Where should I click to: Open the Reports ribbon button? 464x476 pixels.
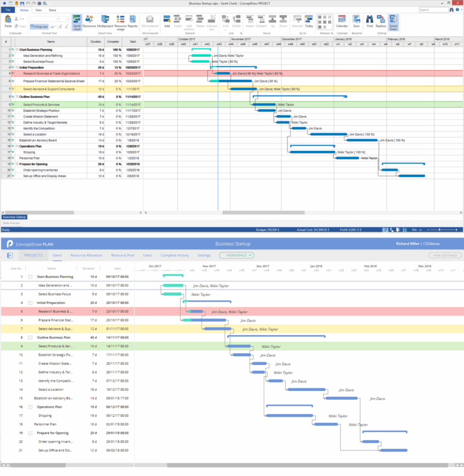point(132,22)
